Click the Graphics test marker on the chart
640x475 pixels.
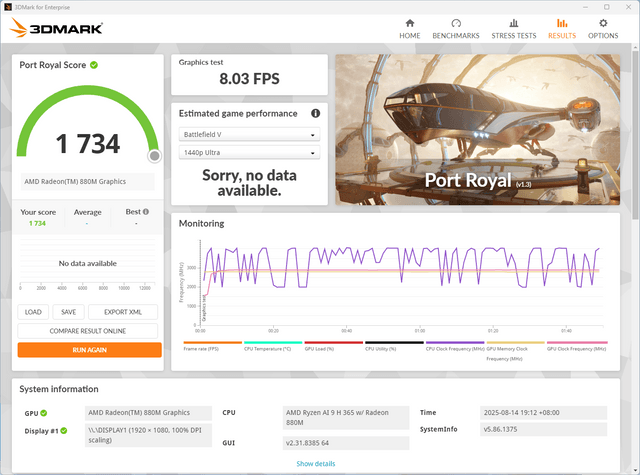[204, 308]
